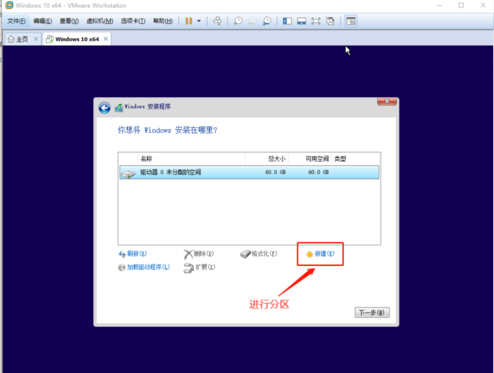Click the 格式化 format option

coord(258,254)
